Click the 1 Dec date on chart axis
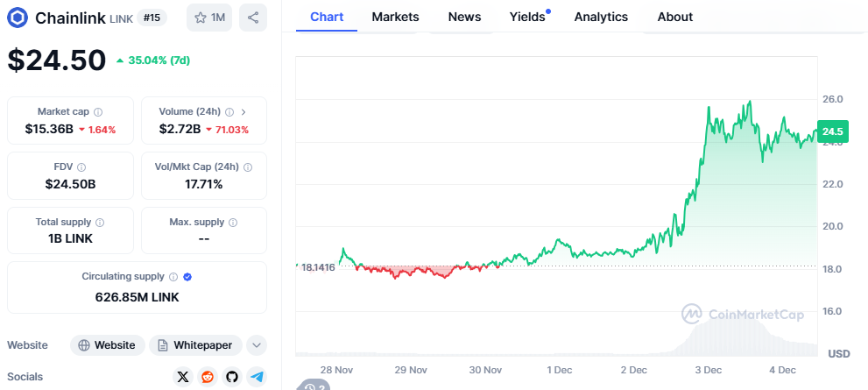 [559, 370]
